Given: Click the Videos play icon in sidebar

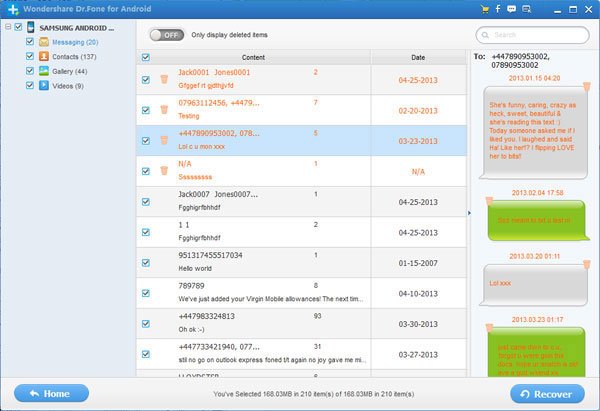Looking at the screenshot, I should (x=43, y=85).
